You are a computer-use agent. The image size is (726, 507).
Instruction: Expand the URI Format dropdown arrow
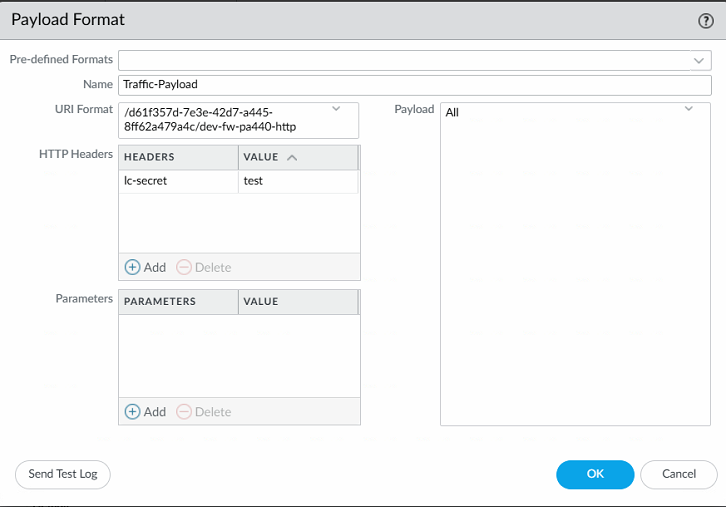tap(336, 109)
